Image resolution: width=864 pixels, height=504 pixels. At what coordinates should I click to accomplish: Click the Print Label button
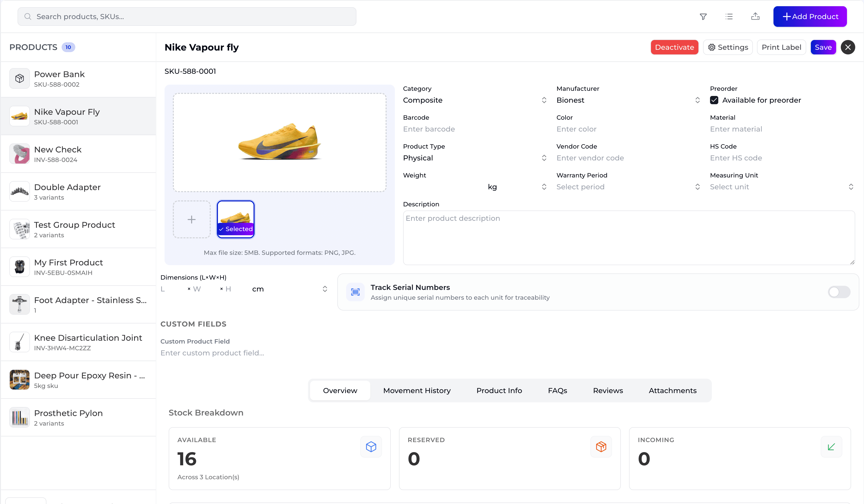coord(781,47)
